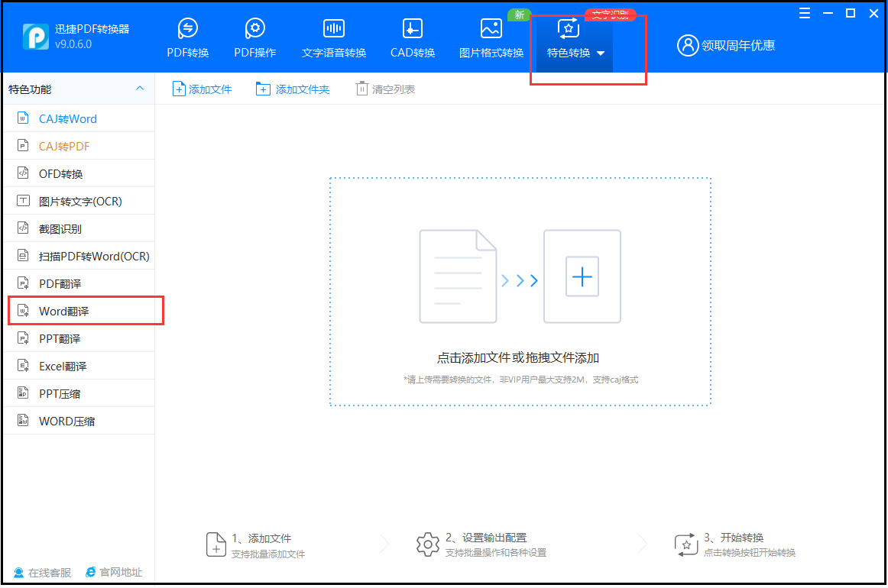Click the 截图识别 file icon

[x=23, y=228]
